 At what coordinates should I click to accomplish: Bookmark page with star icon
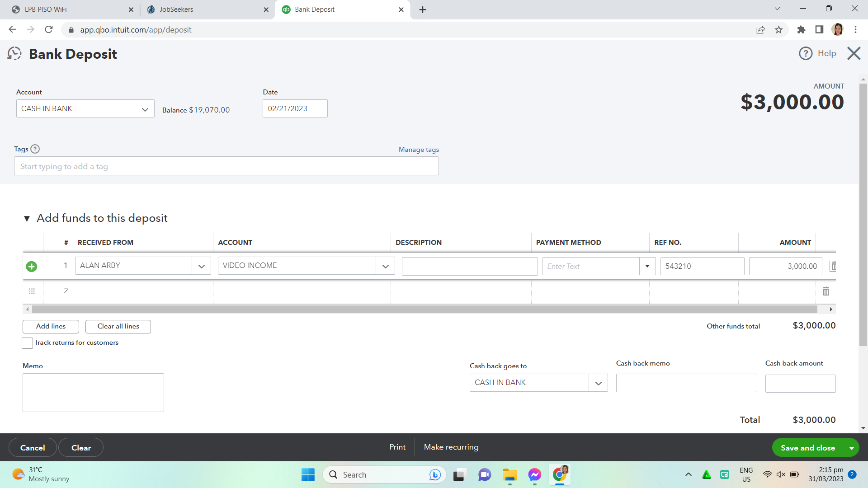778,30
